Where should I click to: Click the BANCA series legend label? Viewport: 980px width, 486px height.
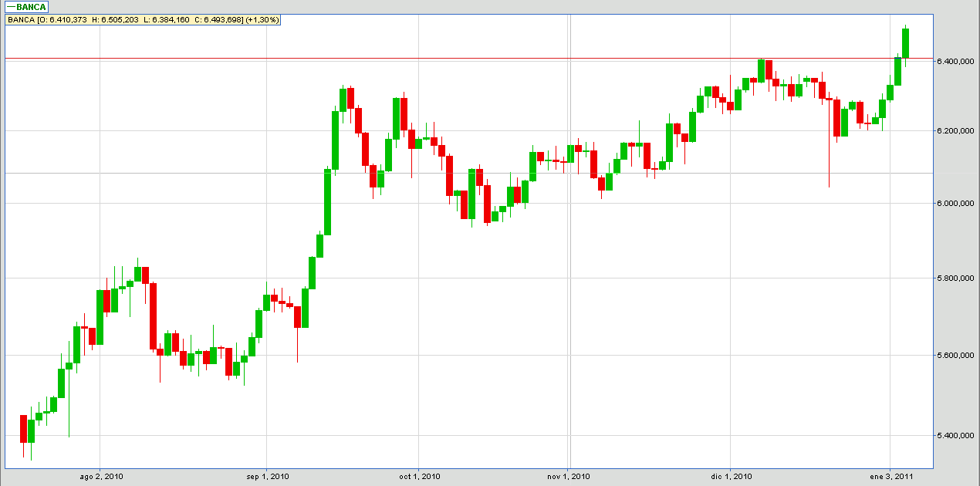click(26, 7)
